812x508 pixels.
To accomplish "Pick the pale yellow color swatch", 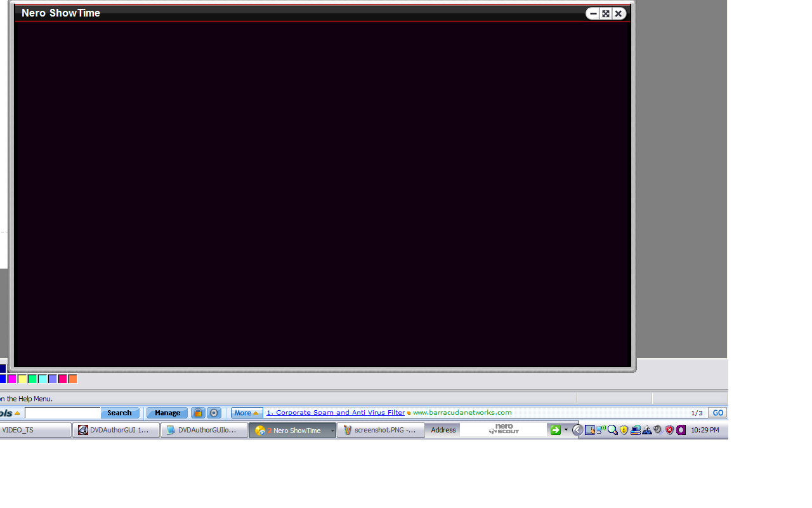I will pyautogui.click(x=22, y=379).
